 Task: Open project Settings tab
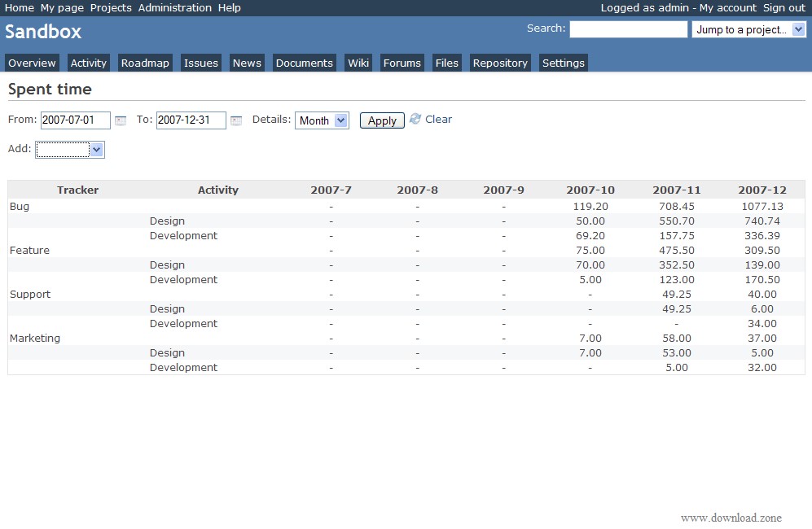pos(563,63)
